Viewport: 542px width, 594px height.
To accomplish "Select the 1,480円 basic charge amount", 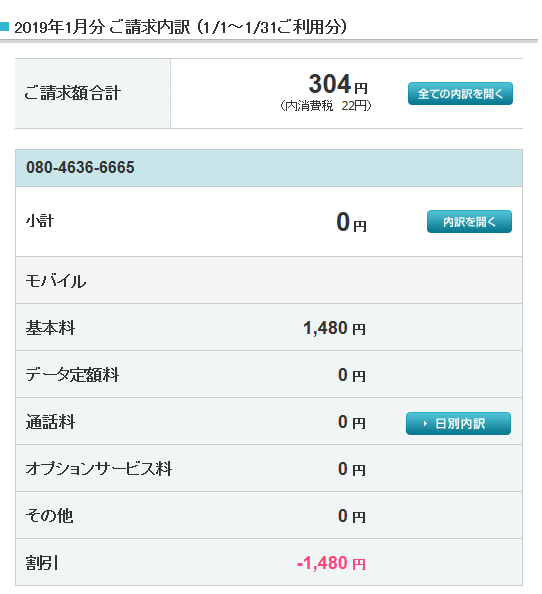I will [334, 328].
